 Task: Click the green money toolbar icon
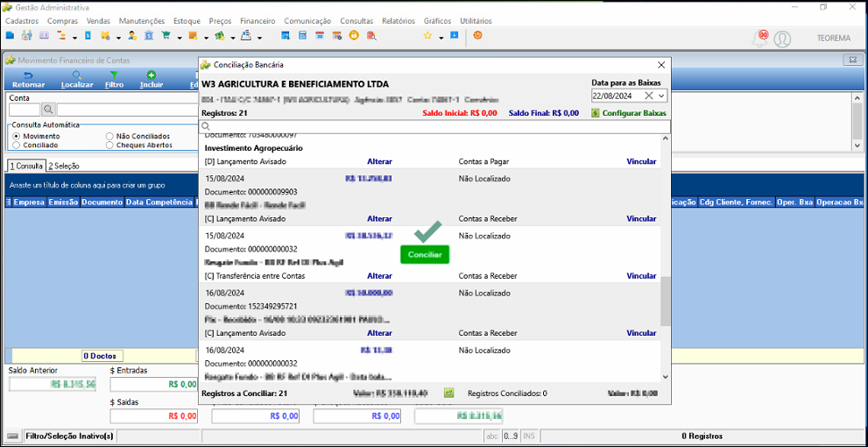pyautogui.click(x=219, y=36)
